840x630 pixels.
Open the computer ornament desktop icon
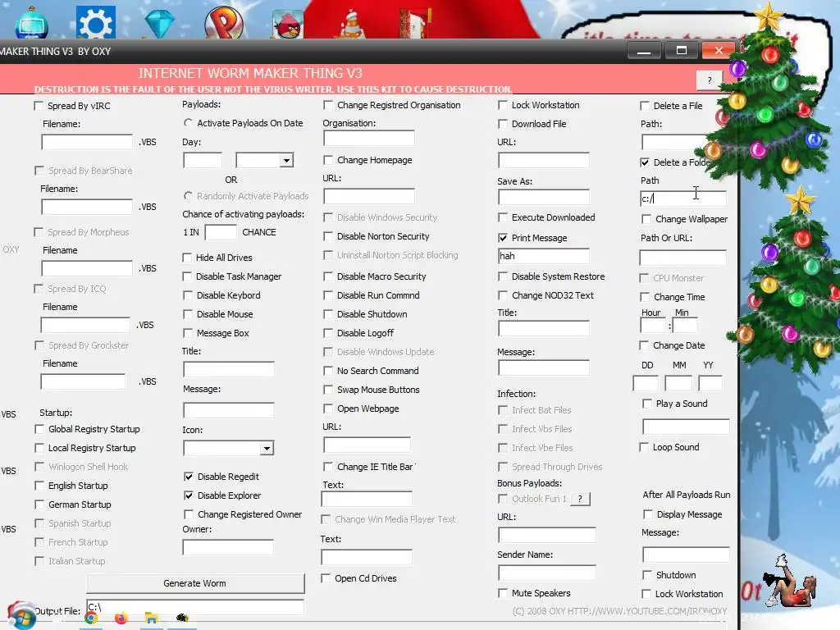pyautogui.click(x=31, y=22)
